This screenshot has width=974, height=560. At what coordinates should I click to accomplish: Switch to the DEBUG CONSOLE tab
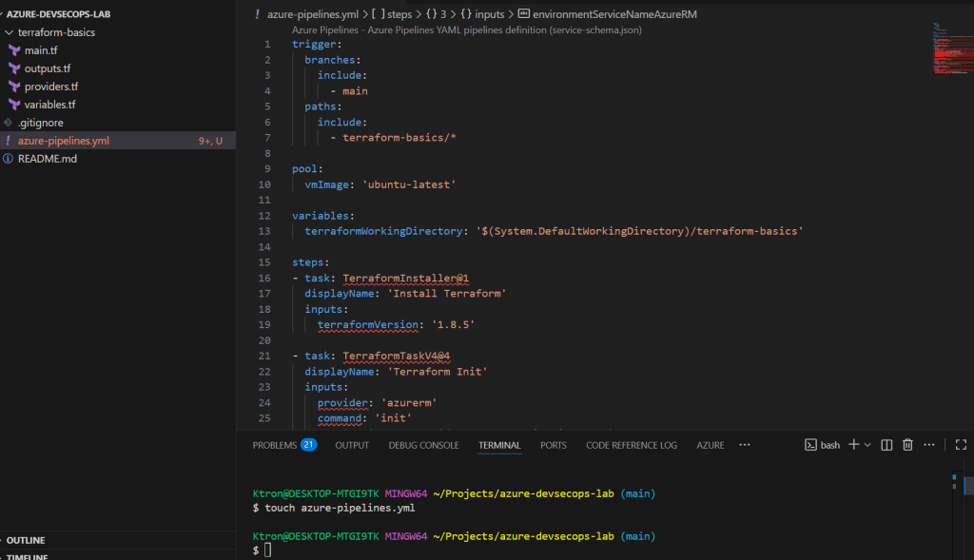(423, 445)
